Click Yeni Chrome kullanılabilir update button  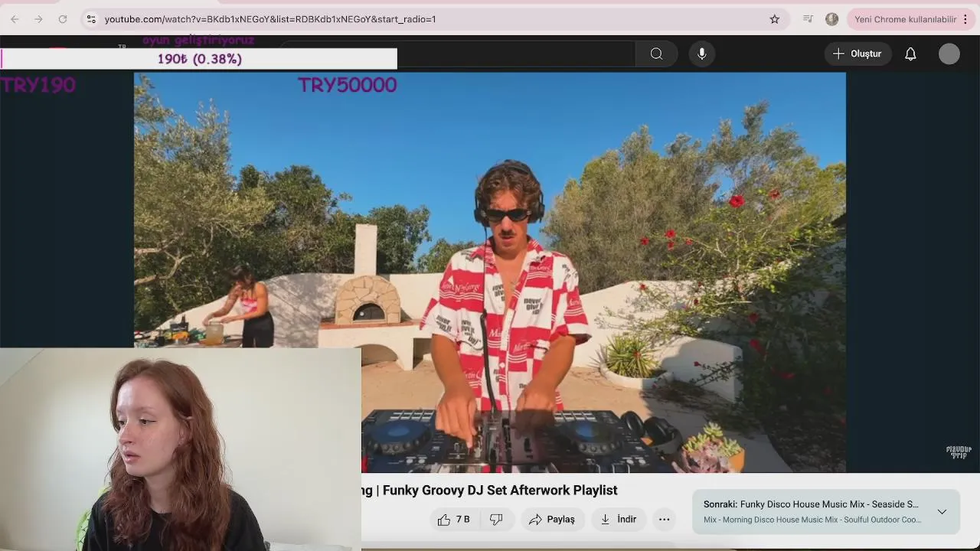click(x=905, y=19)
